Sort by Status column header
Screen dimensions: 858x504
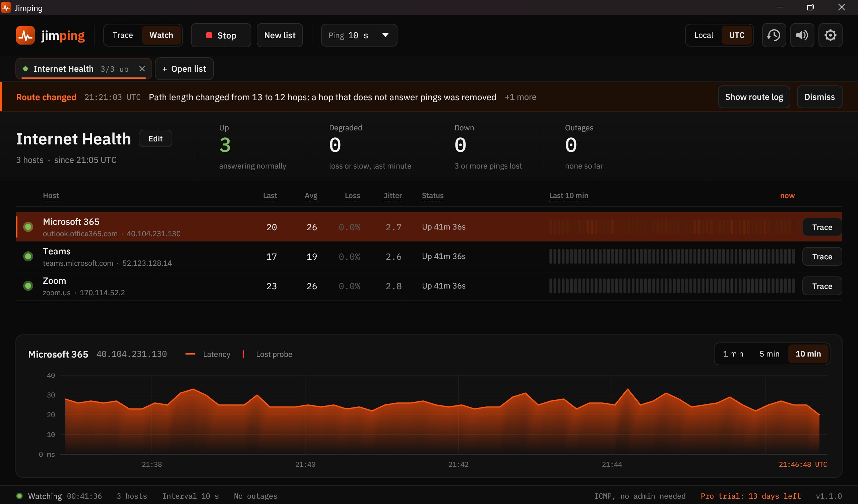point(433,195)
